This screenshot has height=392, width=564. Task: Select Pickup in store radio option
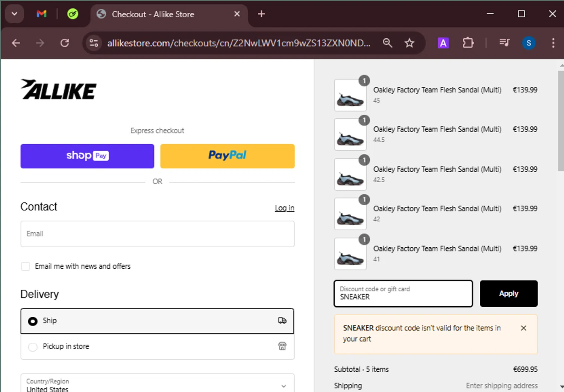[x=33, y=347]
